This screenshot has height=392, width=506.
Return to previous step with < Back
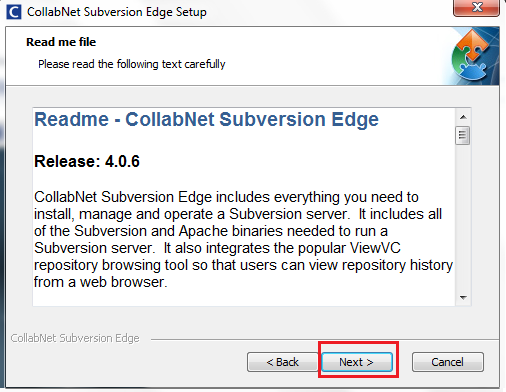(x=282, y=362)
